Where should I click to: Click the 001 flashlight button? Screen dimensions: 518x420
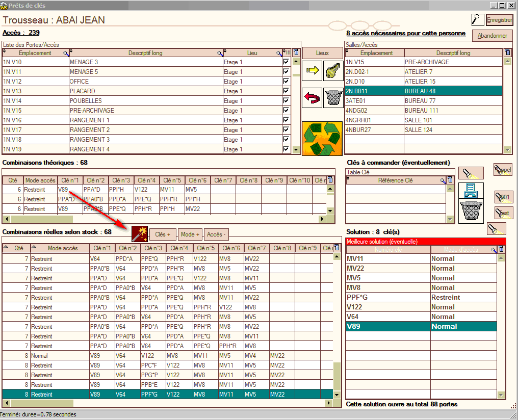(x=503, y=197)
